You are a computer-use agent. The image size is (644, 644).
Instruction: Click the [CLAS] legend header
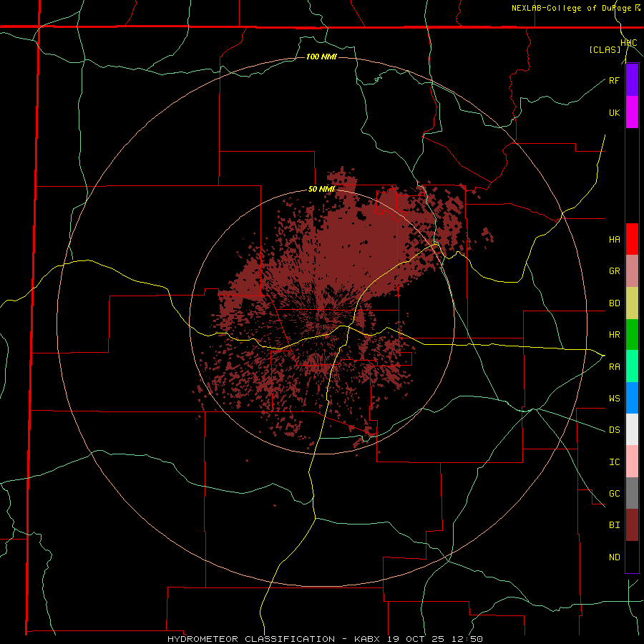click(x=605, y=50)
